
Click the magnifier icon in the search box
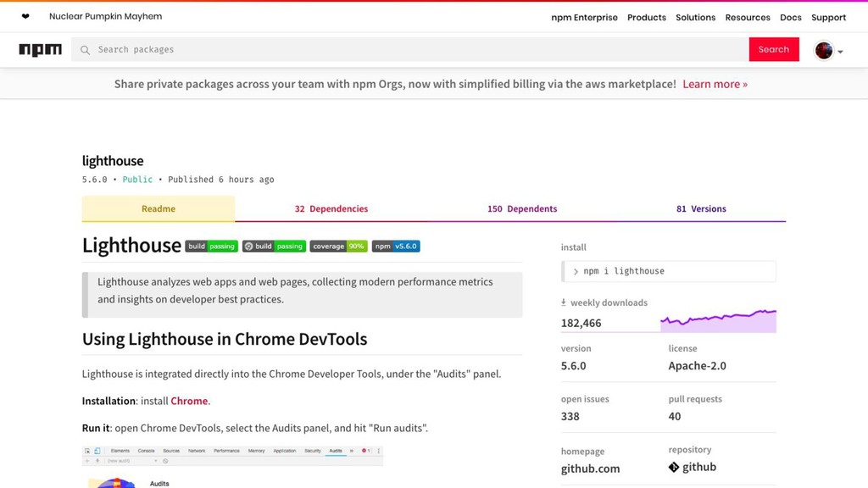click(85, 50)
